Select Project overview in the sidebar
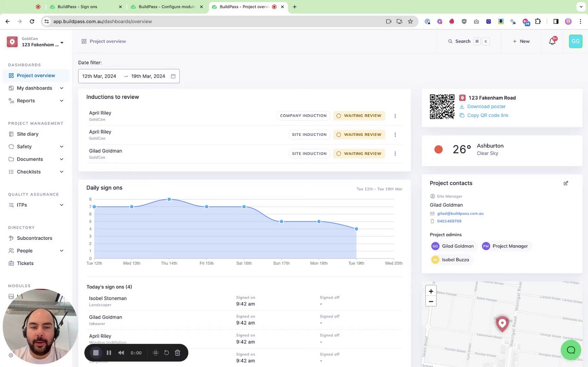The width and height of the screenshot is (588, 367). [x=36, y=75]
